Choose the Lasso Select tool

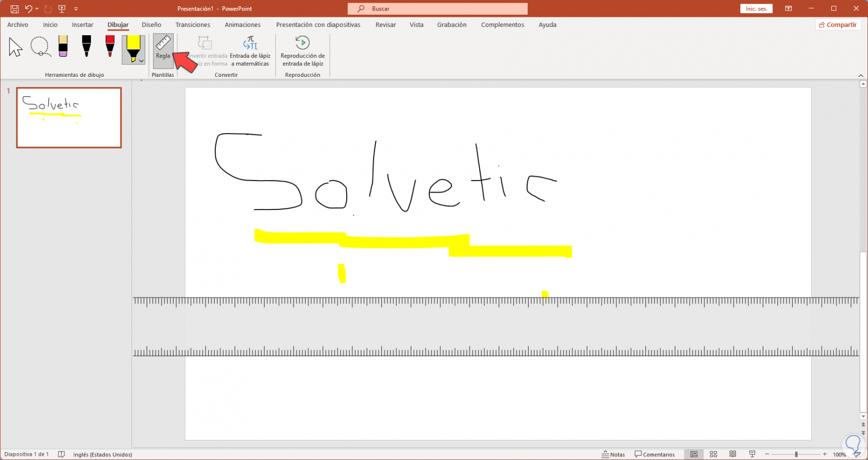pos(40,47)
